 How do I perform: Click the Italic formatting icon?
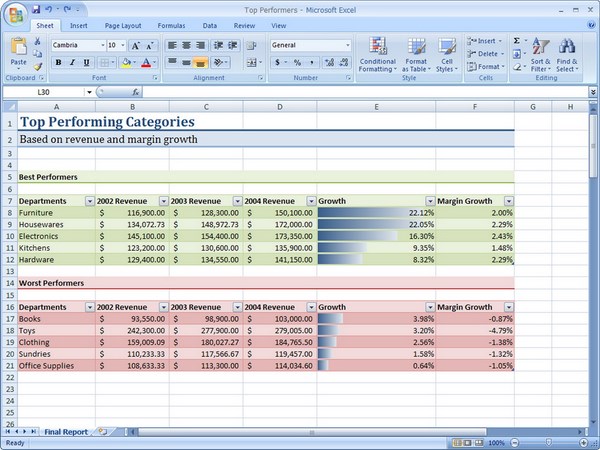(73, 62)
